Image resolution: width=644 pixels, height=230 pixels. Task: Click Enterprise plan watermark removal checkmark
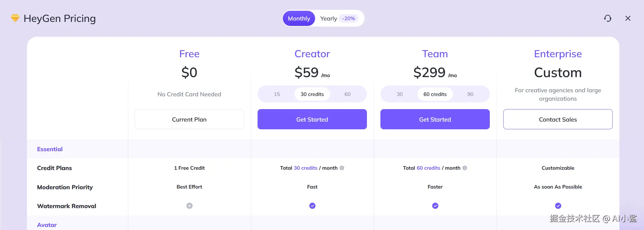click(x=558, y=206)
